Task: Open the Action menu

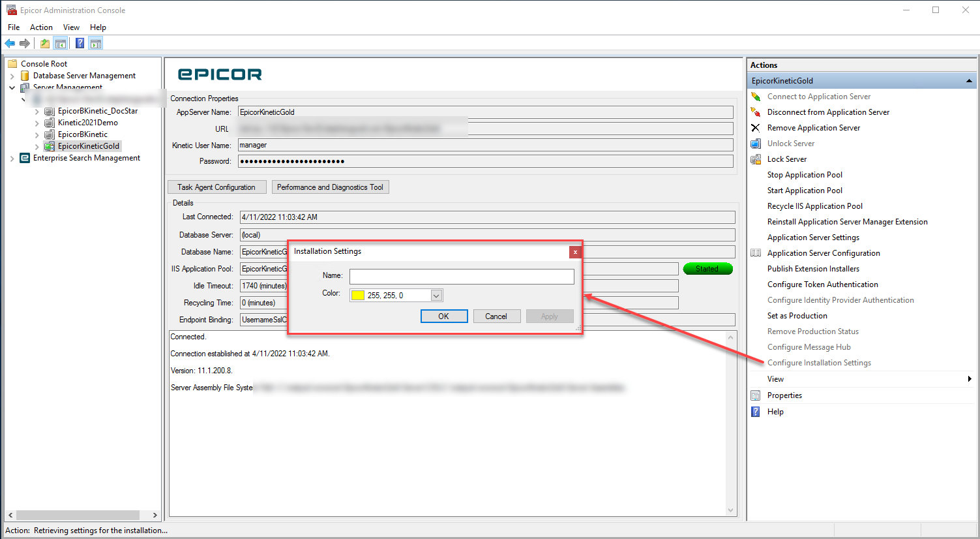Action: click(41, 27)
